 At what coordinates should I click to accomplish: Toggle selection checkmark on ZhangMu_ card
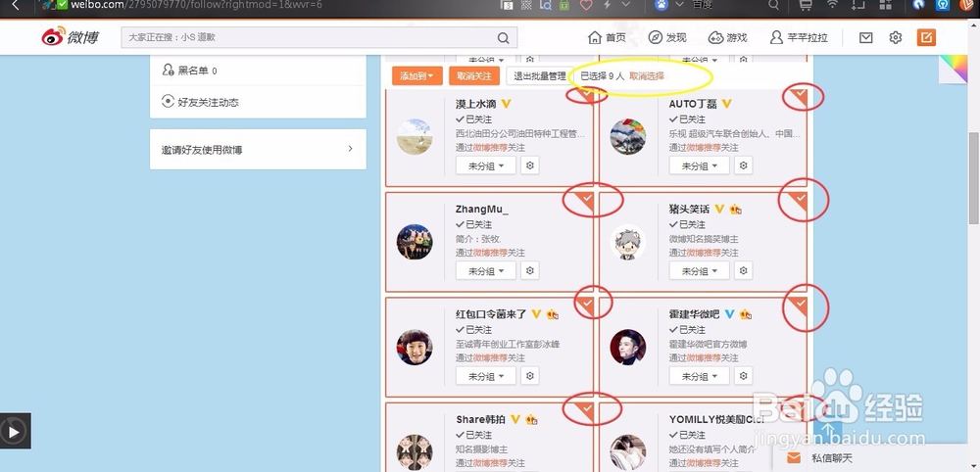point(586,200)
